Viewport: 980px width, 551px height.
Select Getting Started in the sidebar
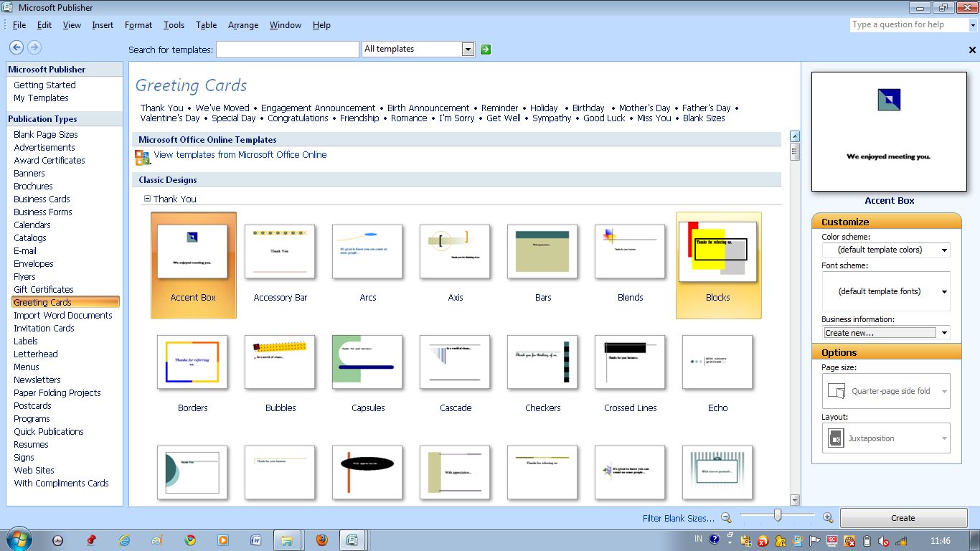(x=44, y=85)
